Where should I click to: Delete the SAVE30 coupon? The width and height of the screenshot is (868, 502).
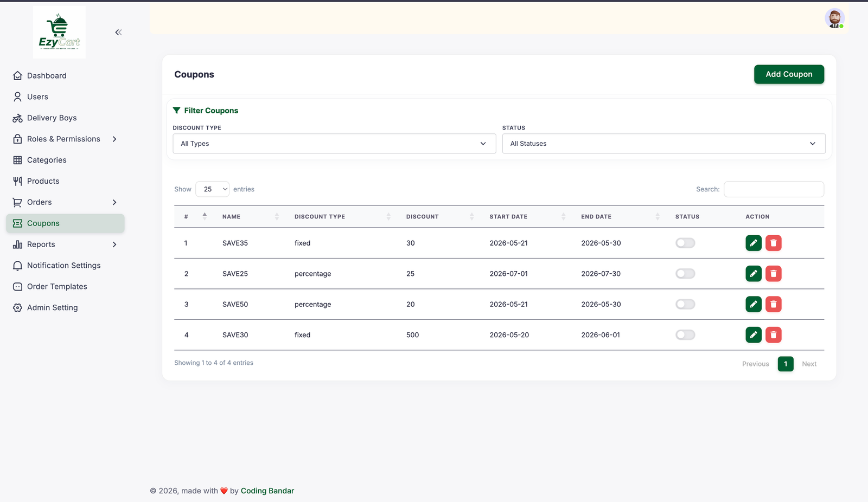774,335
